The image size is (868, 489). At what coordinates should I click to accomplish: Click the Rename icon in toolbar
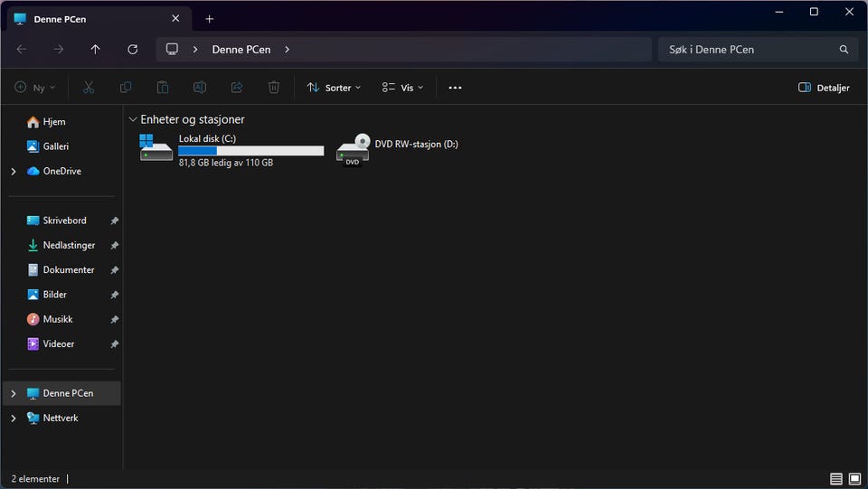click(200, 88)
